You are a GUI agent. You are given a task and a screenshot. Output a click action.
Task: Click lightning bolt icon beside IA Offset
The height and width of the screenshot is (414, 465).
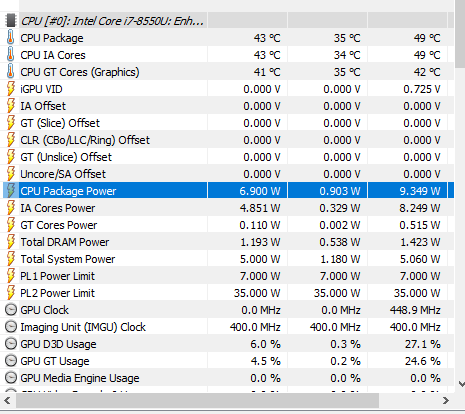(11, 106)
